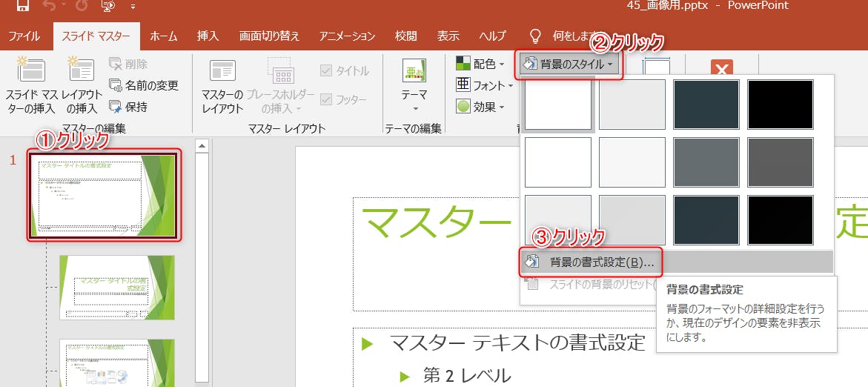Open the ヘルプ tab

(492, 36)
